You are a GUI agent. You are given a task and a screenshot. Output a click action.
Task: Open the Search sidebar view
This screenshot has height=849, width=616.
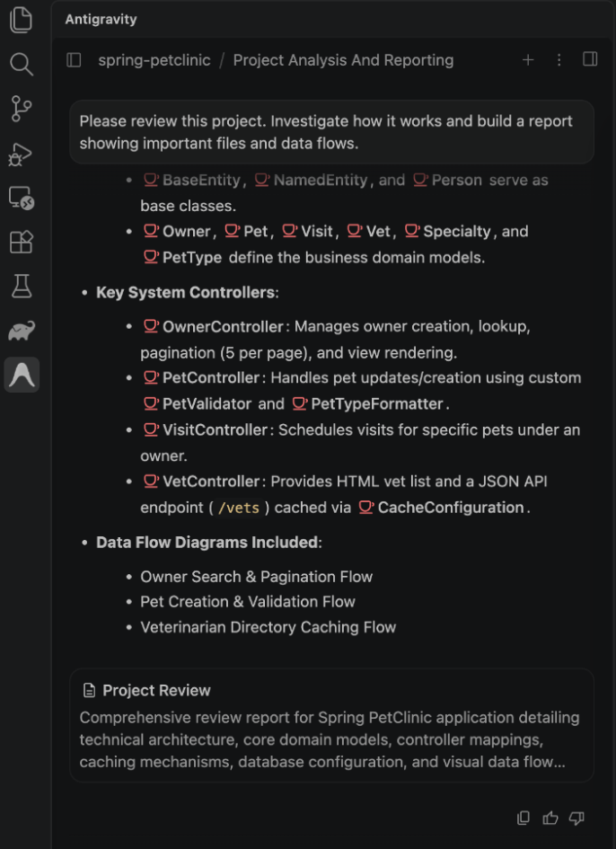(x=22, y=65)
